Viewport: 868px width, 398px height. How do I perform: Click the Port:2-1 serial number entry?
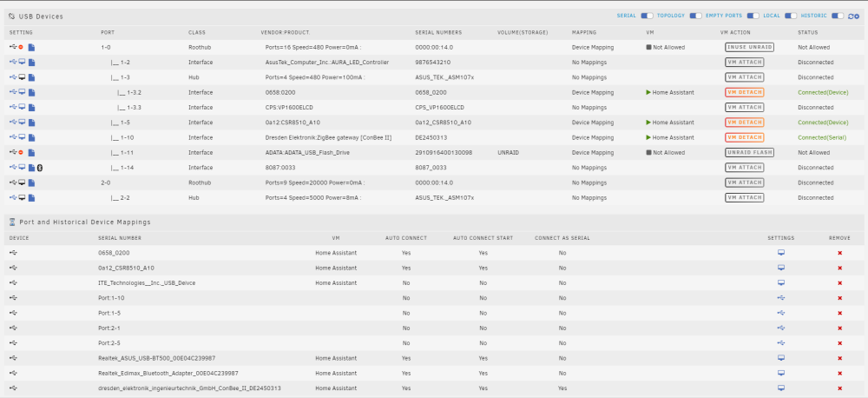(x=109, y=328)
